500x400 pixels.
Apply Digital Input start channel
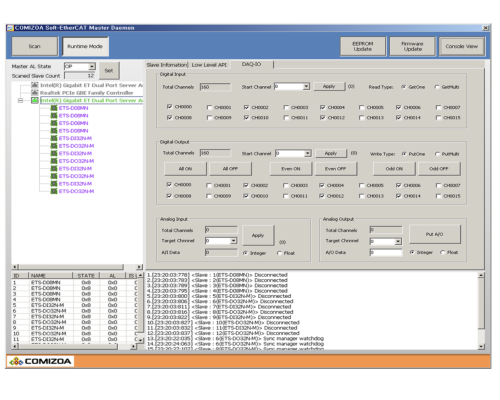click(x=329, y=86)
